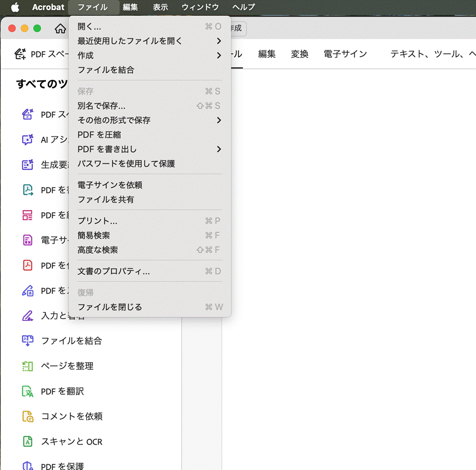
Task: Open 文書のプロパティ... menu item
Action: 150,271
